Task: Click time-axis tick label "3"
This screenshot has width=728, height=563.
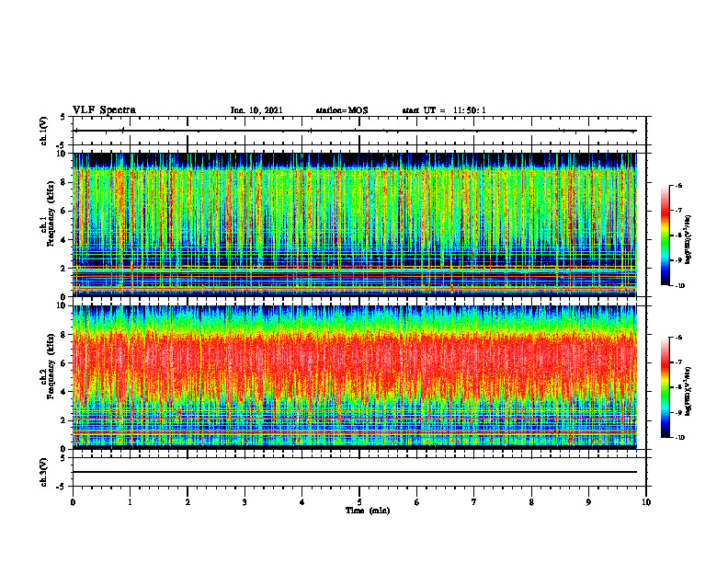Action: [245, 502]
